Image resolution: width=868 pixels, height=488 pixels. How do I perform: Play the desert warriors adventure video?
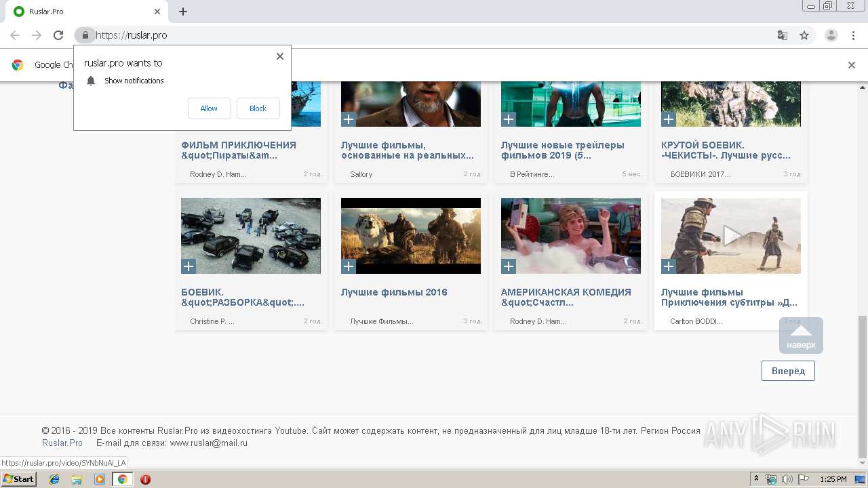[x=731, y=236]
